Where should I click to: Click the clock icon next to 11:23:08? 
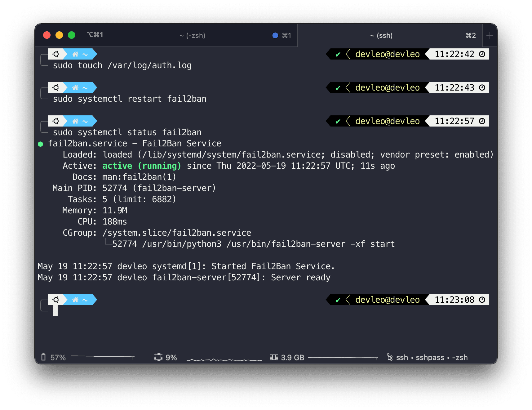click(482, 300)
